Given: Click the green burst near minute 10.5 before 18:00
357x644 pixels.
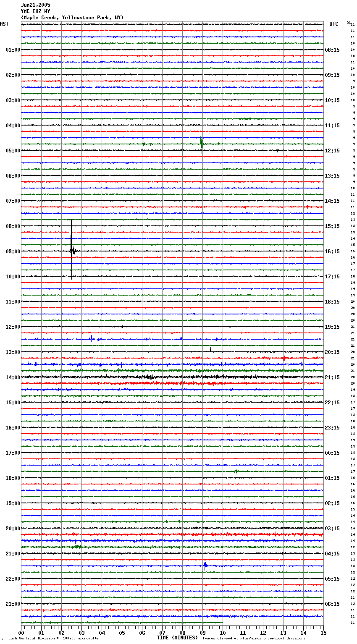Looking at the screenshot, I should 236,471.
